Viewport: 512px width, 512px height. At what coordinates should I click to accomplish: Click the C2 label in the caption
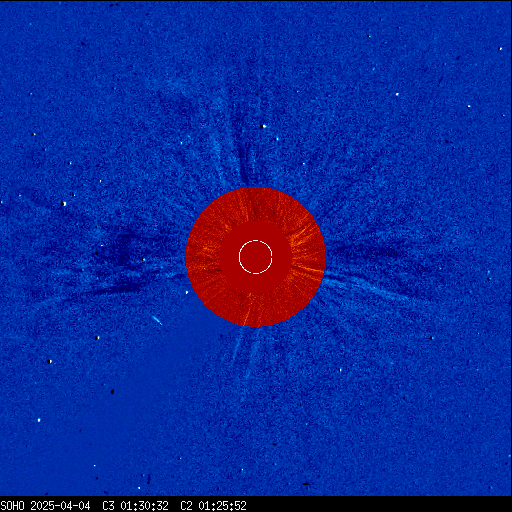[186, 506]
